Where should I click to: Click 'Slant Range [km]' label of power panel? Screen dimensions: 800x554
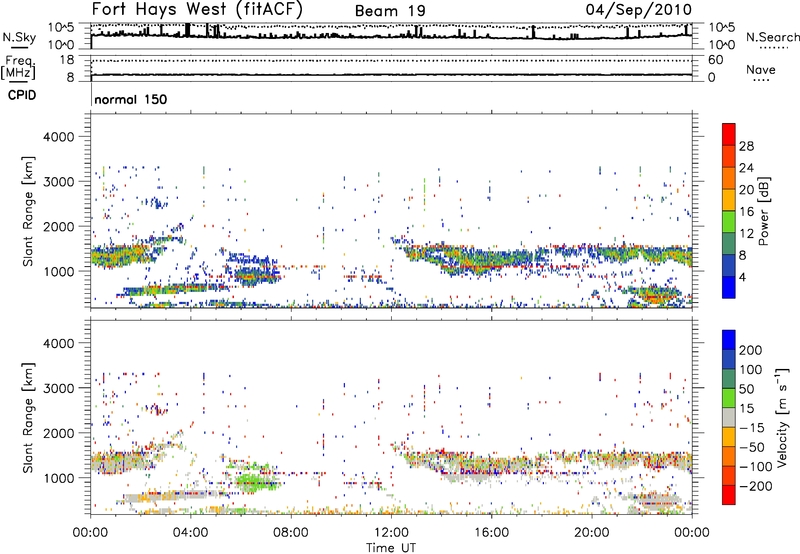click(28, 211)
